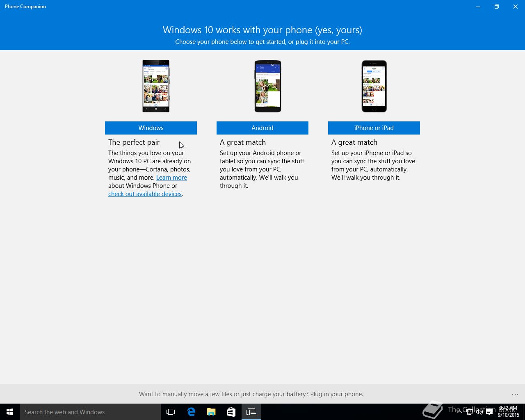Open the Learn more link

pos(171,178)
